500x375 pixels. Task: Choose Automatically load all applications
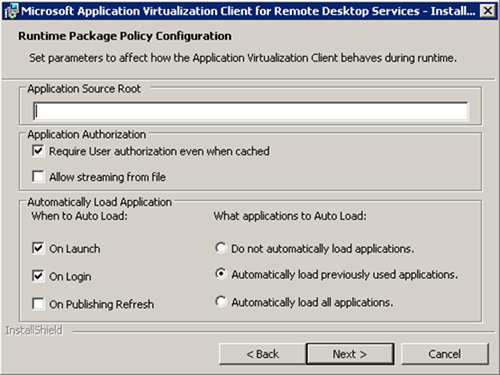[x=220, y=301]
